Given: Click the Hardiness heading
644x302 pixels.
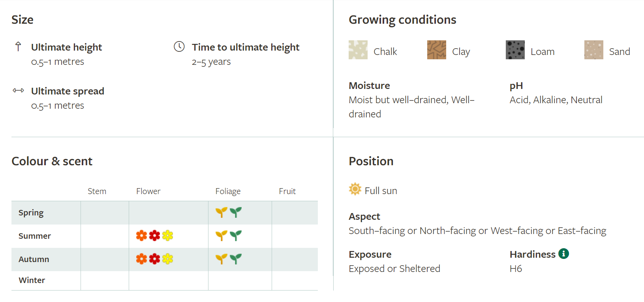Looking at the screenshot, I should 532,254.
